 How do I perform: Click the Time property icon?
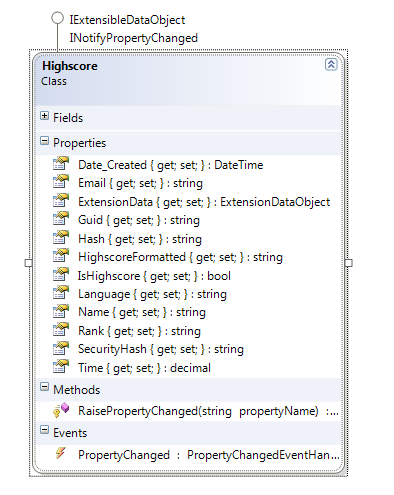(61, 366)
